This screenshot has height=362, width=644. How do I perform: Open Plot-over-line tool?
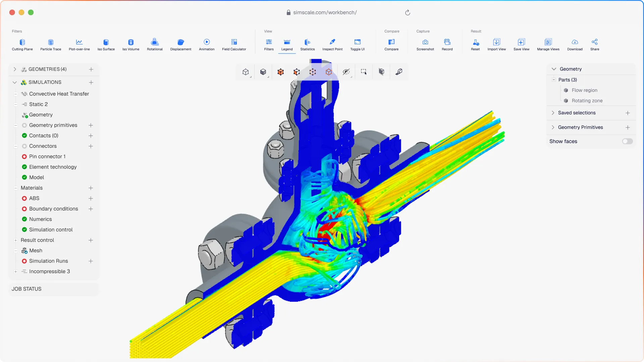(79, 44)
